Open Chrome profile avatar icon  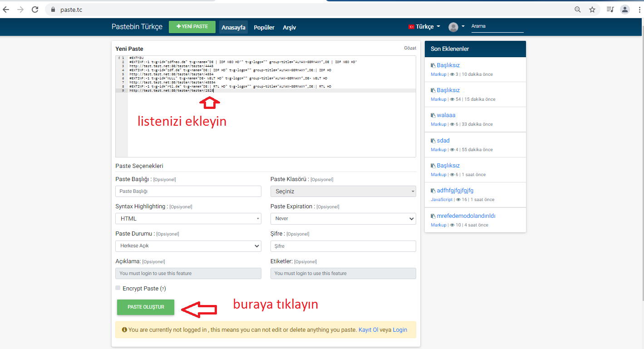(x=625, y=10)
